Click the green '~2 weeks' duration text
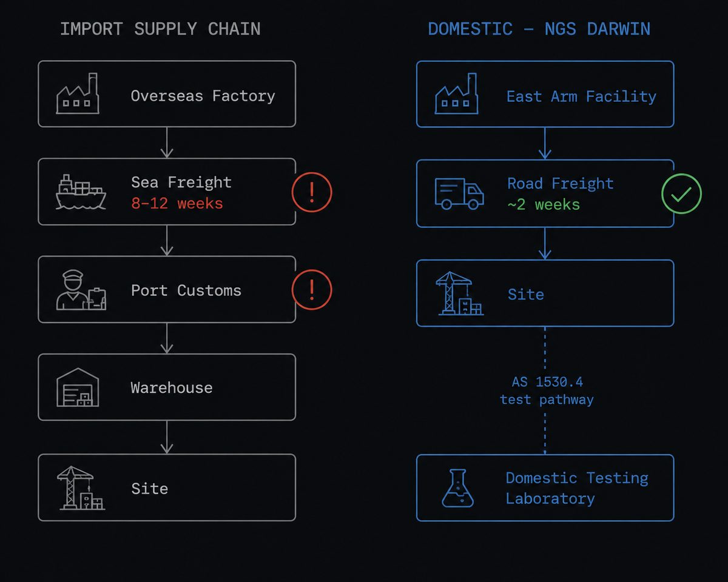This screenshot has width=728, height=582. coord(544,205)
